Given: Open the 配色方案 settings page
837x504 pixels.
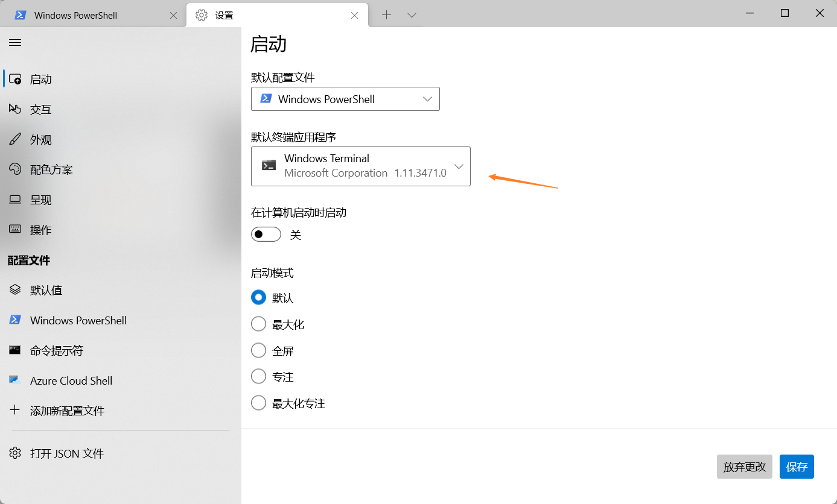Looking at the screenshot, I should coord(121,169).
